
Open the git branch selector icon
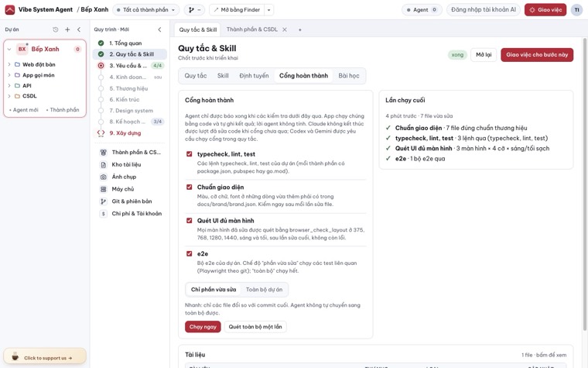[x=194, y=10]
